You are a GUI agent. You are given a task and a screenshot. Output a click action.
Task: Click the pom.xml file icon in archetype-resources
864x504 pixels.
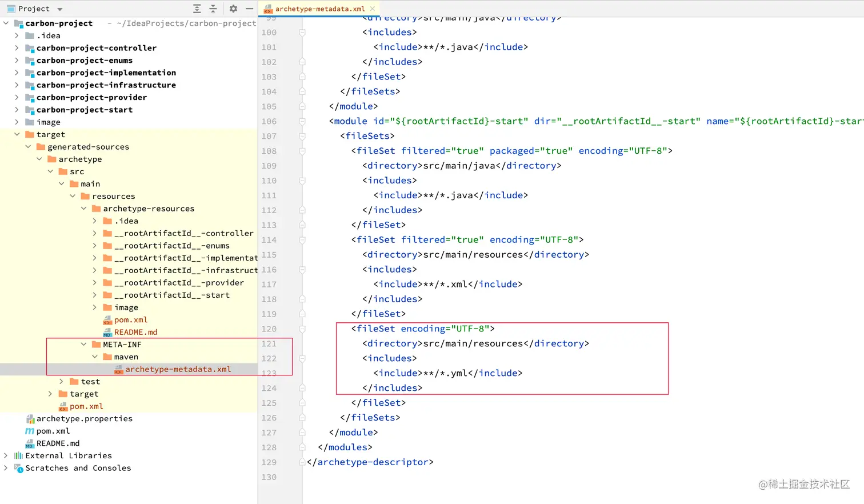[x=107, y=320]
